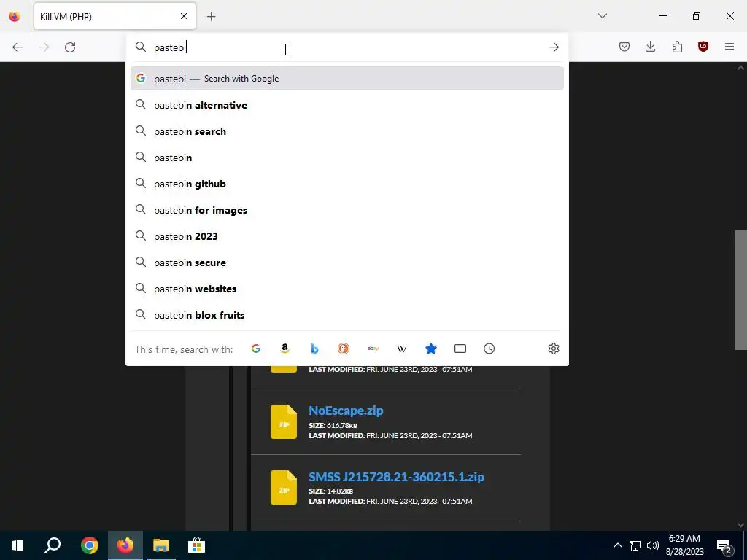Open the Windows Start menu
The image size is (747, 560).
tap(18, 545)
